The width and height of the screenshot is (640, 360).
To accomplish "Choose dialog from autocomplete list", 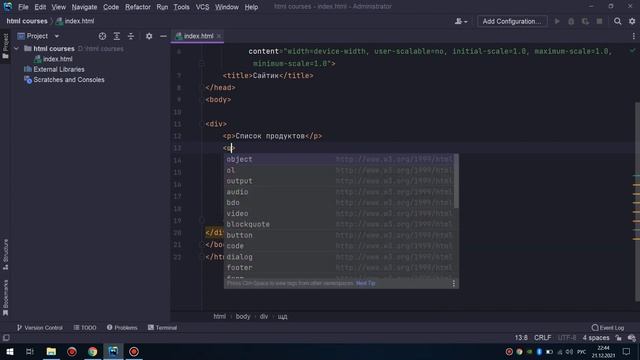I will pyautogui.click(x=339, y=257).
